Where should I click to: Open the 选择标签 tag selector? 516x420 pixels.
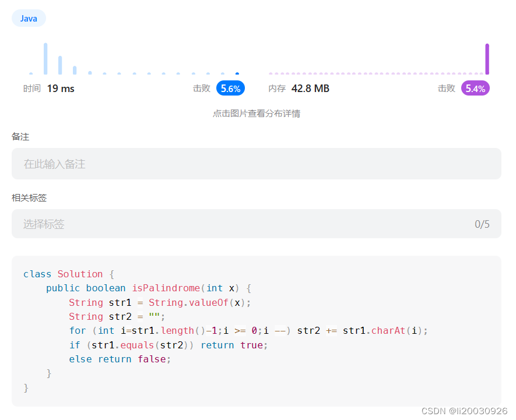pos(257,224)
